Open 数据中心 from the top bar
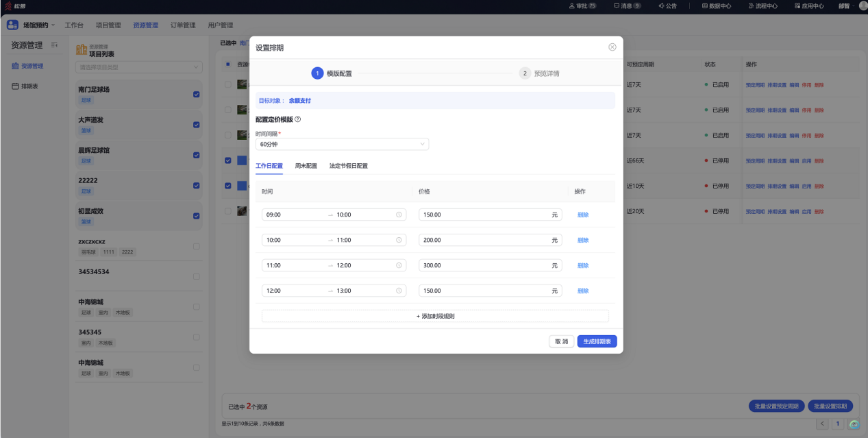This screenshot has width=868, height=438. [x=717, y=6]
